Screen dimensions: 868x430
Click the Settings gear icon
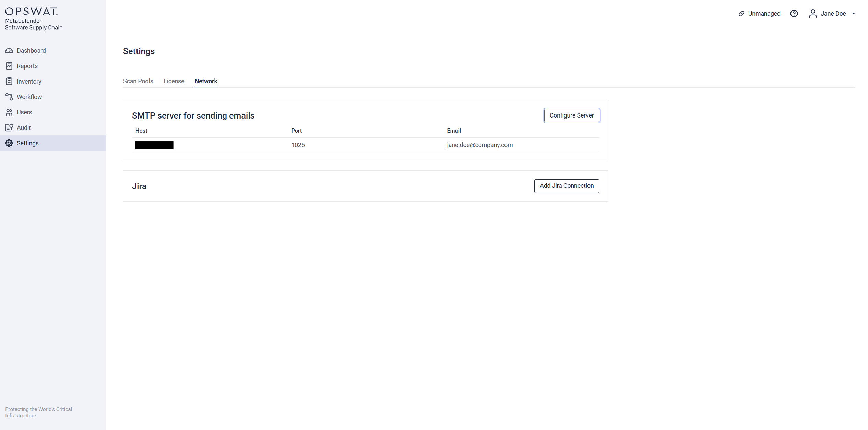coord(9,143)
